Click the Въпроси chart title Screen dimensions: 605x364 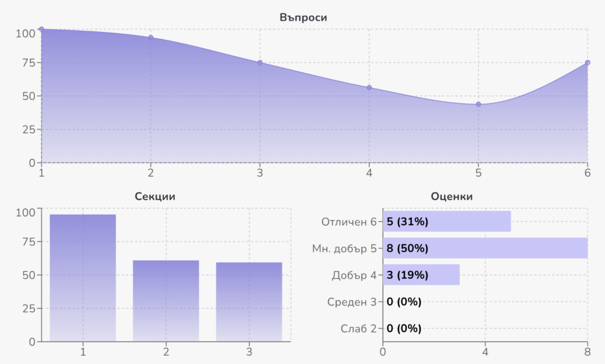pyautogui.click(x=304, y=18)
